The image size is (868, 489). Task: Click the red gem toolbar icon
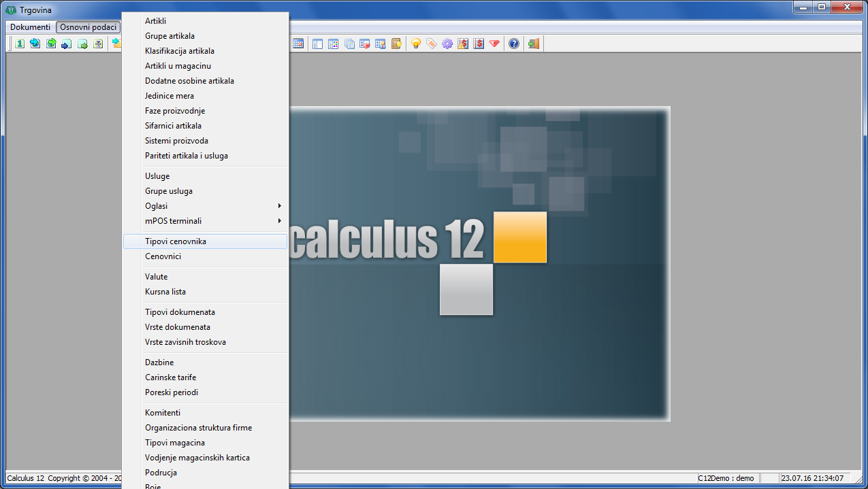coord(494,44)
